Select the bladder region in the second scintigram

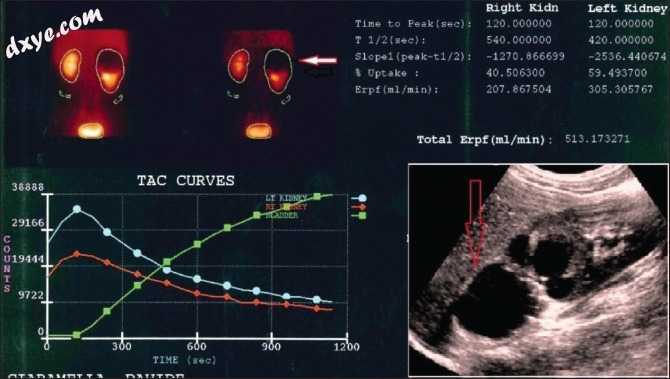259,131
